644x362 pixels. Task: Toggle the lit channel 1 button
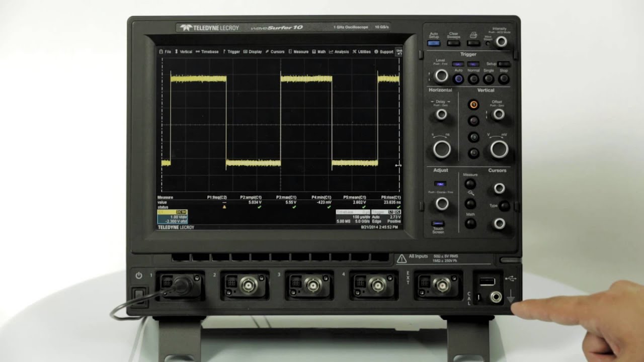(x=473, y=105)
